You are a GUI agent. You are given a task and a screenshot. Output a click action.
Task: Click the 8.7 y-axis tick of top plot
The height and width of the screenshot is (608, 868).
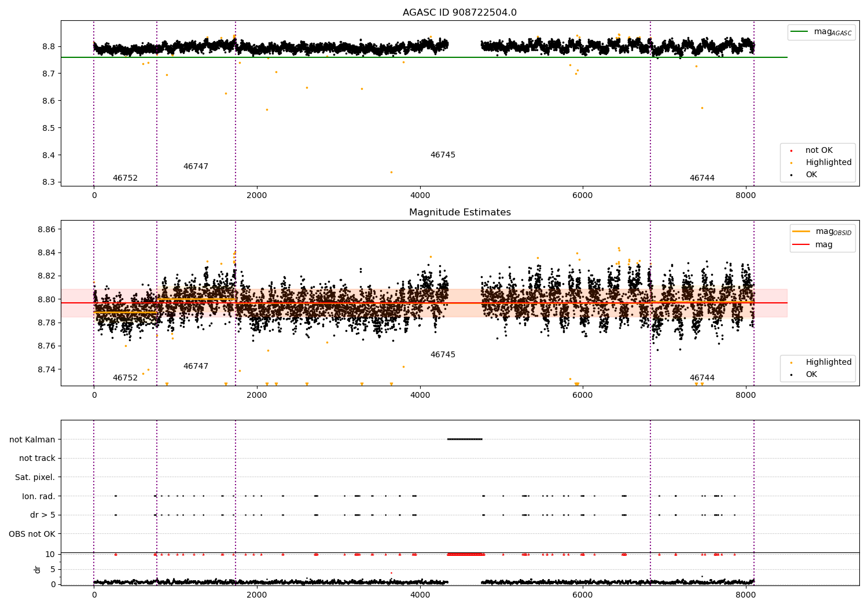pos(49,74)
